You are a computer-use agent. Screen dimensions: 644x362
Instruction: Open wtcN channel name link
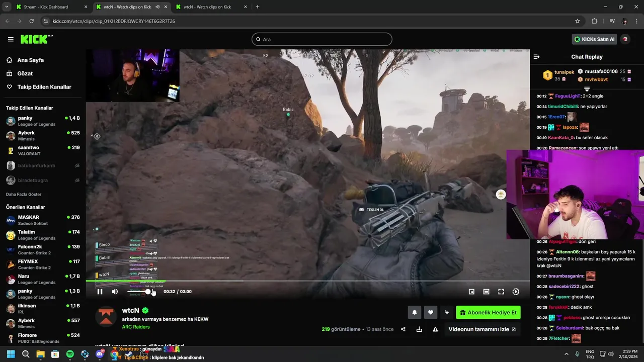tap(130, 310)
